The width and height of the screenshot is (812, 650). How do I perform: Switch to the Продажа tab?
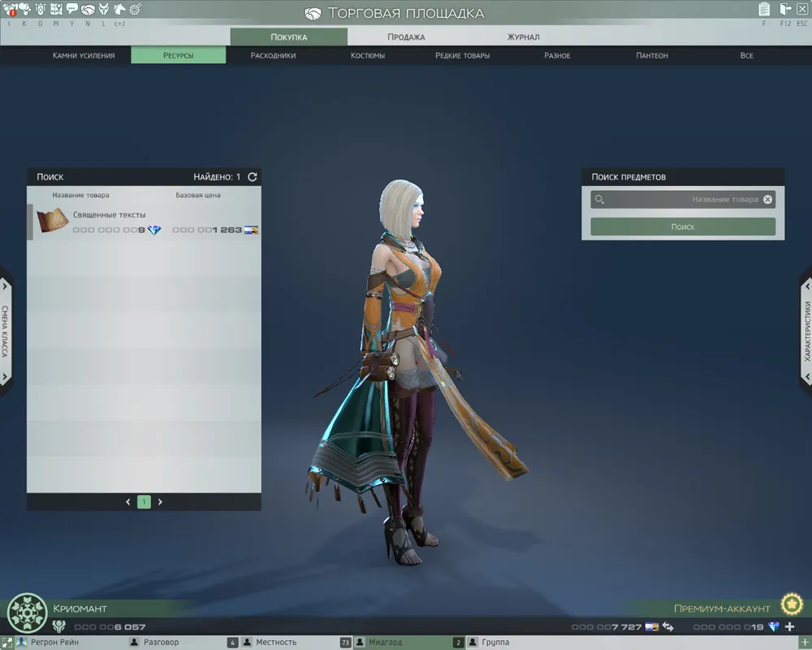[405, 37]
